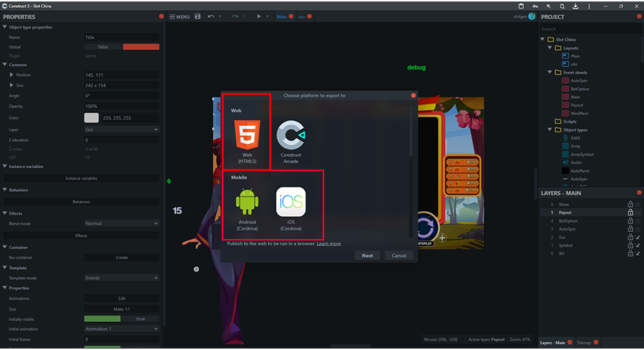Switch to the Tilemap tab
The height and width of the screenshot is (350, 644).
click(584, 342)
